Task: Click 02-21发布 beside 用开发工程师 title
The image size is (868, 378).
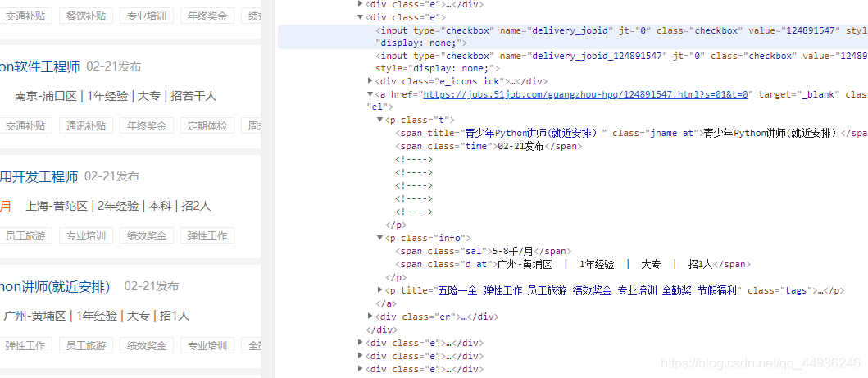Action: (111, 176)
